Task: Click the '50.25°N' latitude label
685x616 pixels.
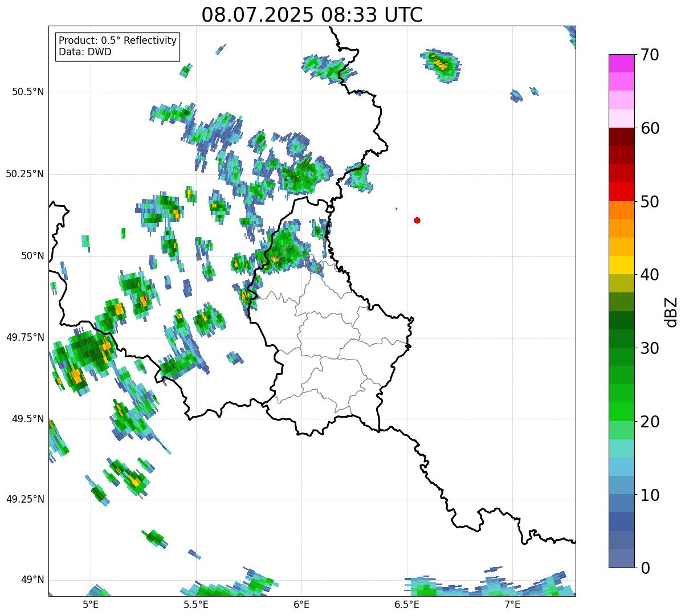Action: pyautogui.click(x=25, y=174)
